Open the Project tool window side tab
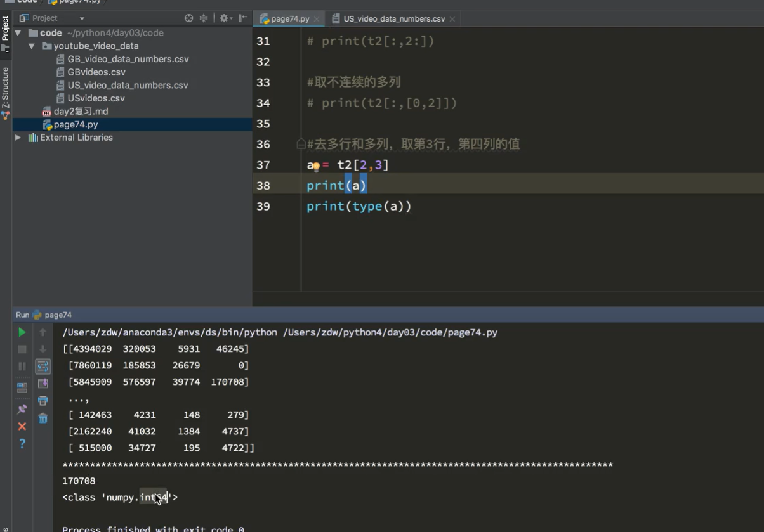The height and width of the screenshot is (532, 764). 6,35
